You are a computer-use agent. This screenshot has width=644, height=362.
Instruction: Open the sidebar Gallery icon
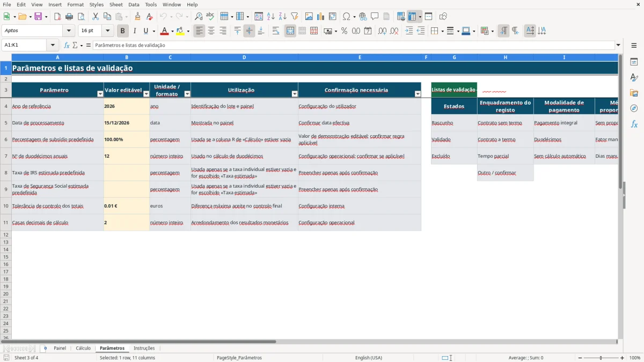(x=634, y=93)
